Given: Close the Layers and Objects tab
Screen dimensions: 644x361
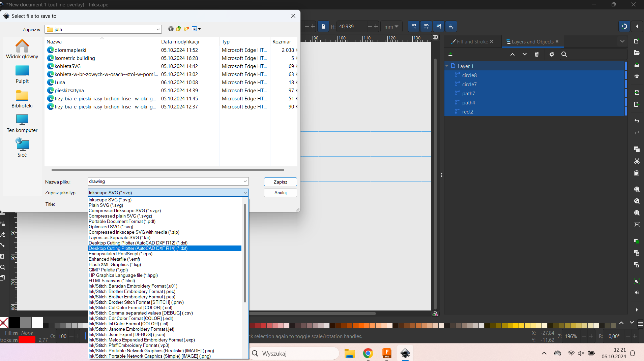Looking at the screenshot, I should click(557, 41).
